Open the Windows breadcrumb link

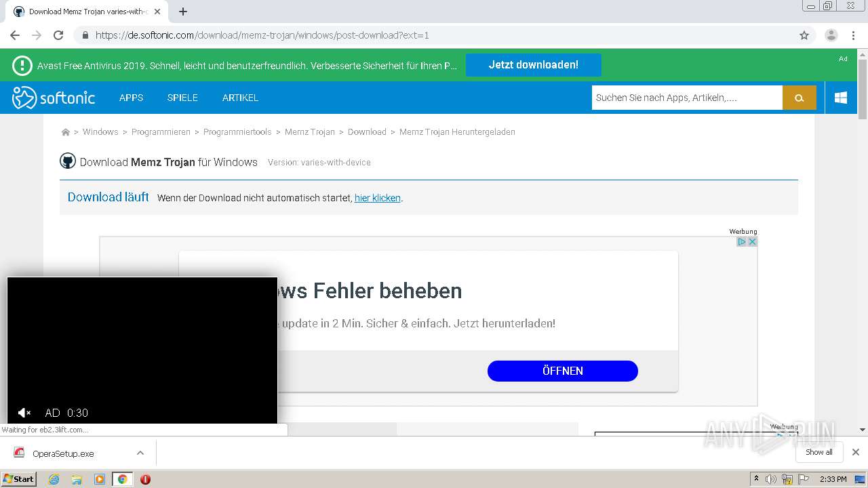(x=100, y=132)
